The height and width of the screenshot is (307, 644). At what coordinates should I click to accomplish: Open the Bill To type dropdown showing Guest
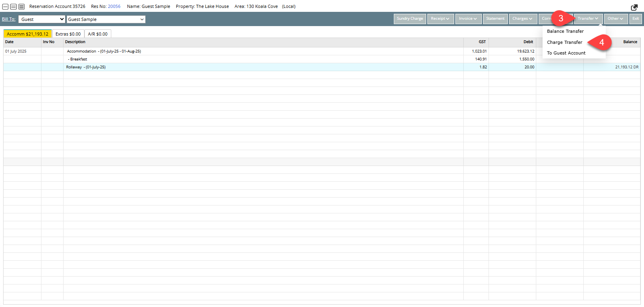tap(42, 19)
